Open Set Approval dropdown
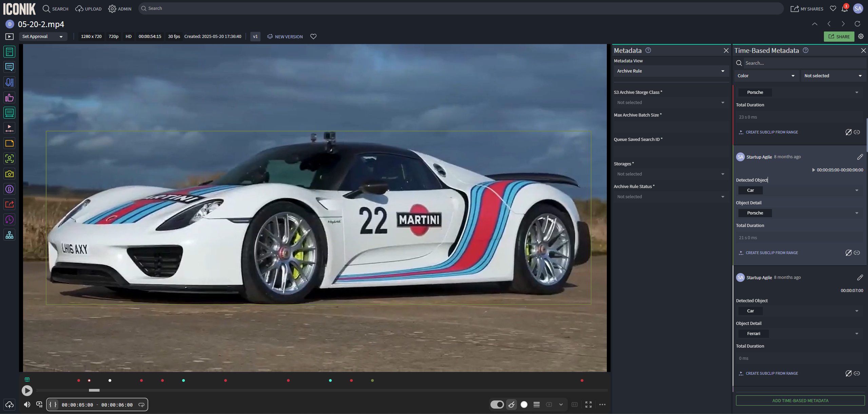The image size is (868, 414). (x=42, y=37)
